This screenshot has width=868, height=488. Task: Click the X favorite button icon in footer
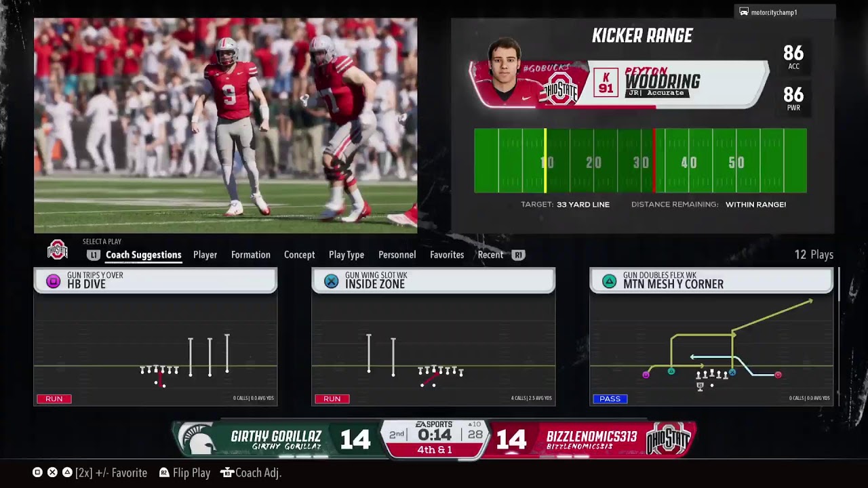tap(52, 472)
